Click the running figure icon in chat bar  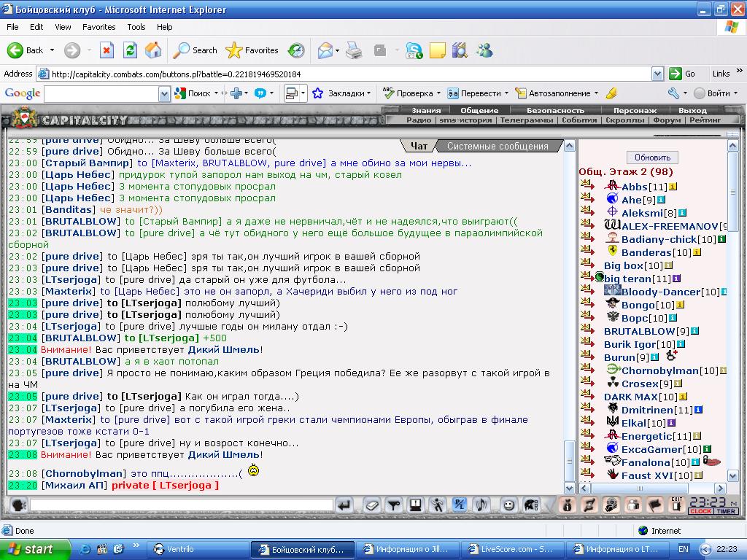[437, 505]
